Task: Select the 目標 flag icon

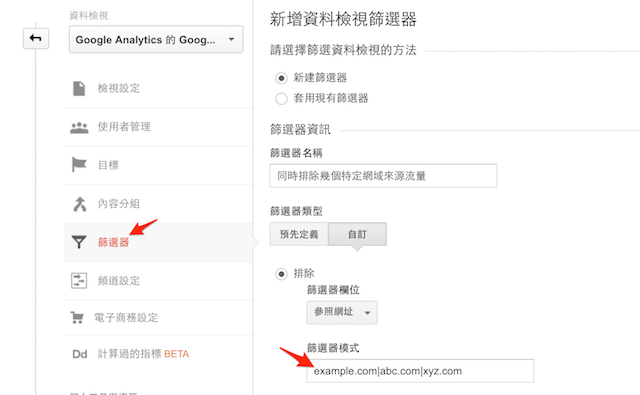Action: pos(79,165)
